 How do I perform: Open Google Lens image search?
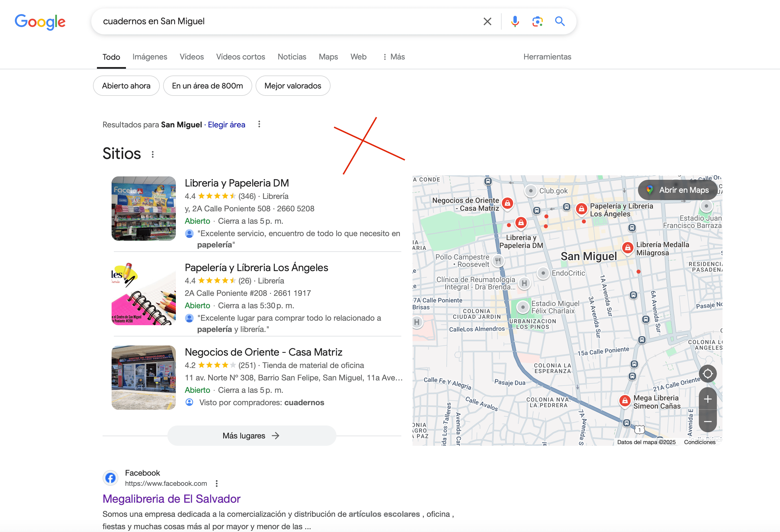coord(537,21)
